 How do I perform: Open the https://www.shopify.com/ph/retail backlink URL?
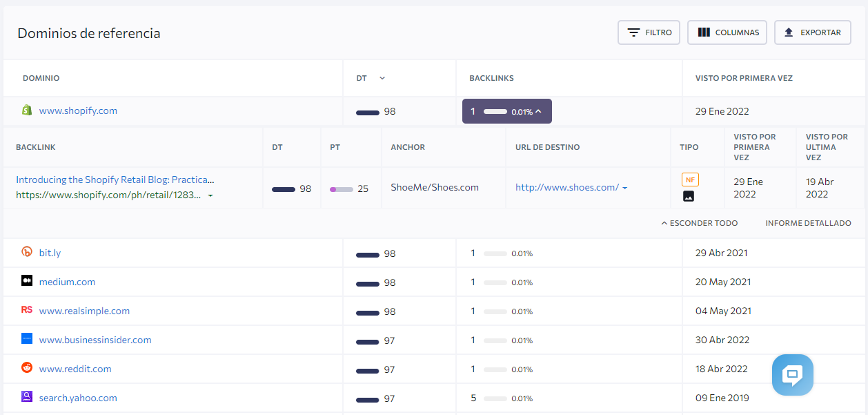108,195
